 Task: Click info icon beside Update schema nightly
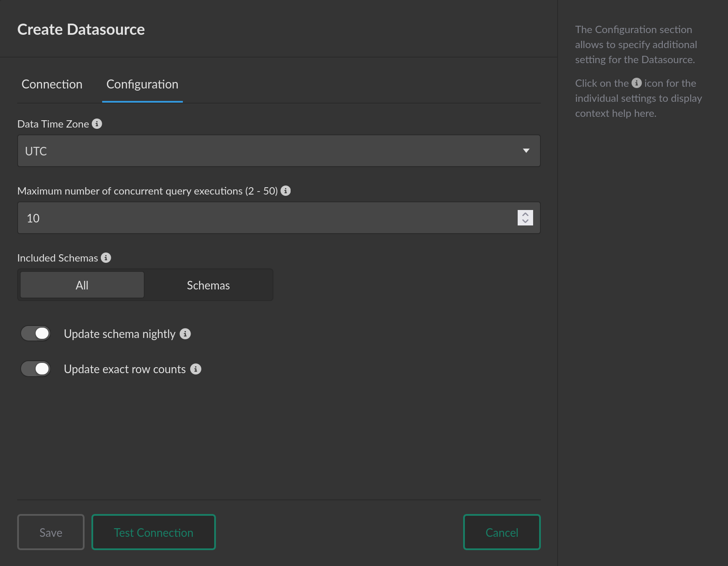[x=185, y=334]
